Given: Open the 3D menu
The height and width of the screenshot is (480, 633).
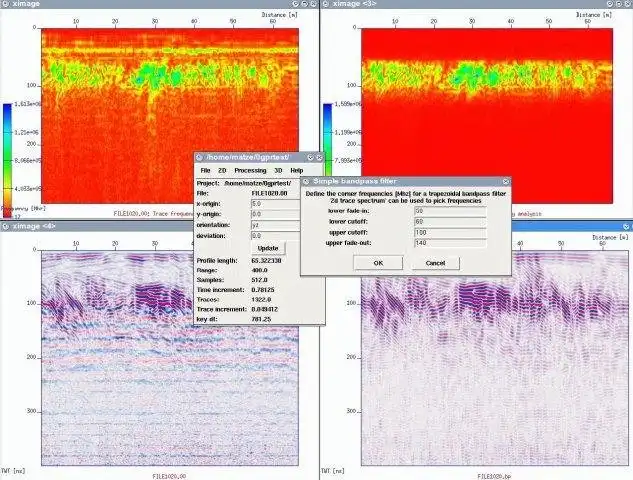Looking at the screenshot, I should [278, 171].
